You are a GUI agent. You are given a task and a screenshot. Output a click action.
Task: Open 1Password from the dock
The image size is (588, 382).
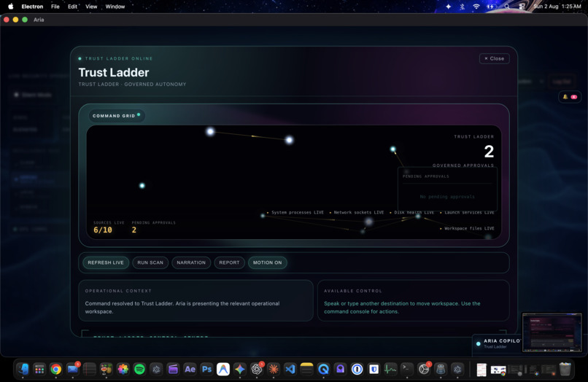click(x=357, y=370)
